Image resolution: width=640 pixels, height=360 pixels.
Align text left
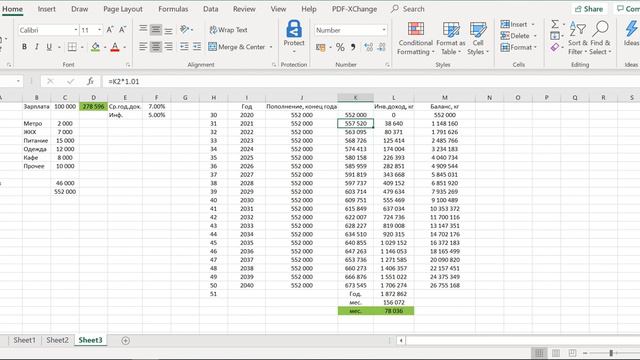tap(143, 47)
